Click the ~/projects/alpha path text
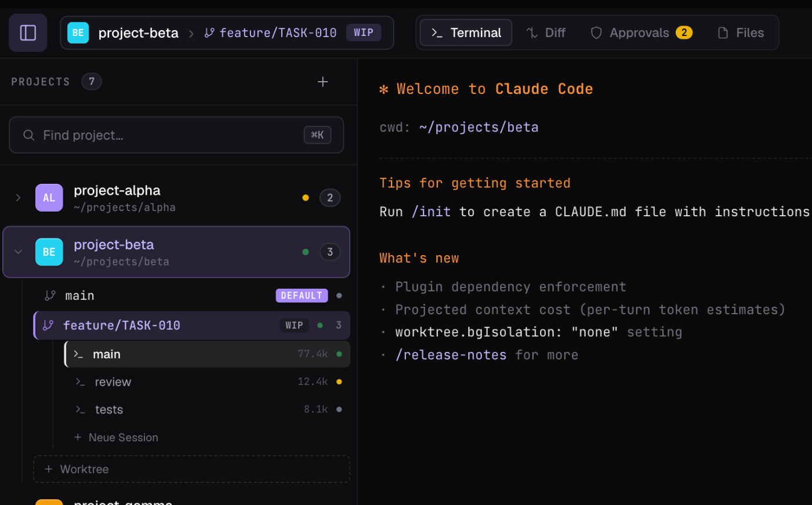Screen dimensions: 812x505 (125, 208)
